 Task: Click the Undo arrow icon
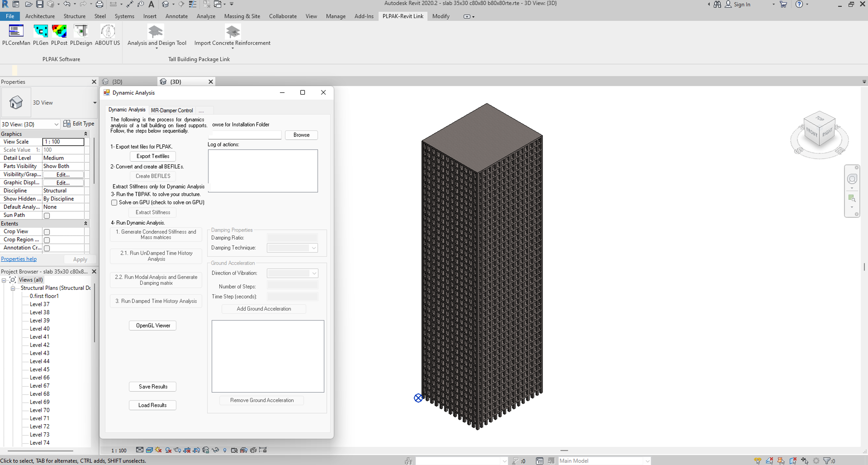pos(67,4)
